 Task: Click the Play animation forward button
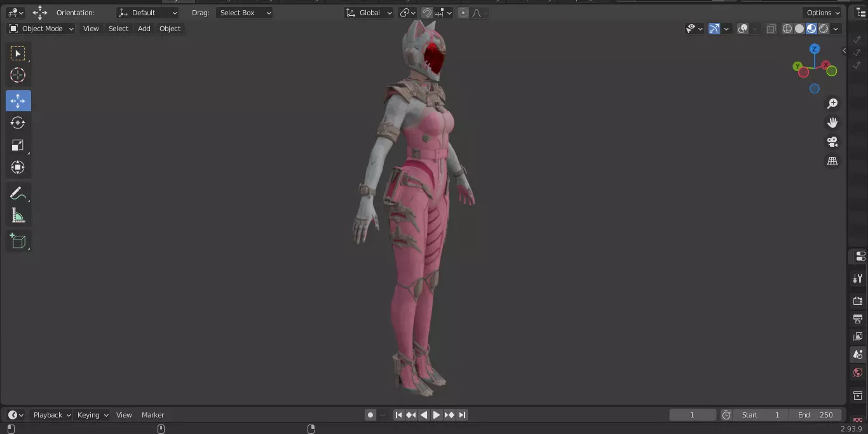437,415
